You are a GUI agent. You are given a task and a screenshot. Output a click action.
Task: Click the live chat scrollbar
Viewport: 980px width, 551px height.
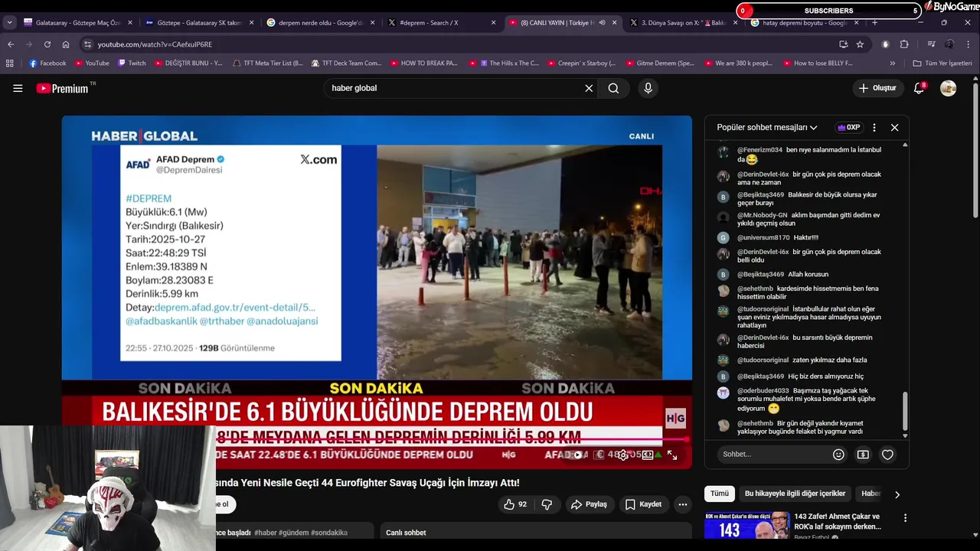(x=905, y=412)
